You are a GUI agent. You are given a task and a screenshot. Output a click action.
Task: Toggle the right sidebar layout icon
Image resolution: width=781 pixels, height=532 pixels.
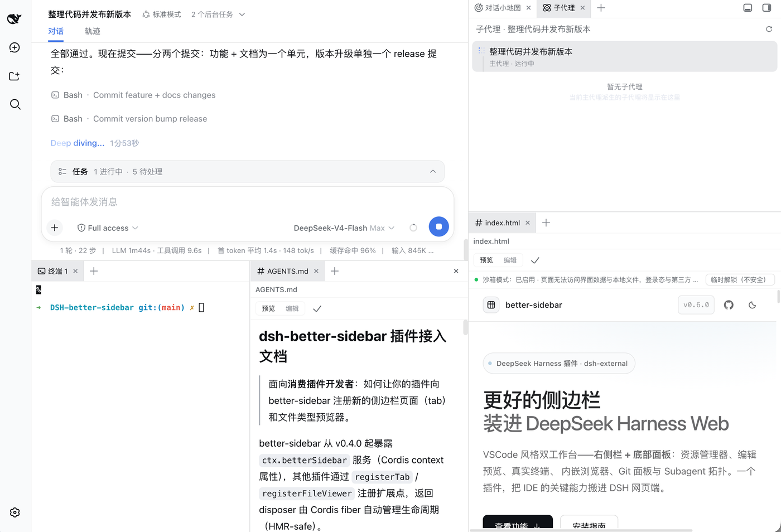click(767, 8)
